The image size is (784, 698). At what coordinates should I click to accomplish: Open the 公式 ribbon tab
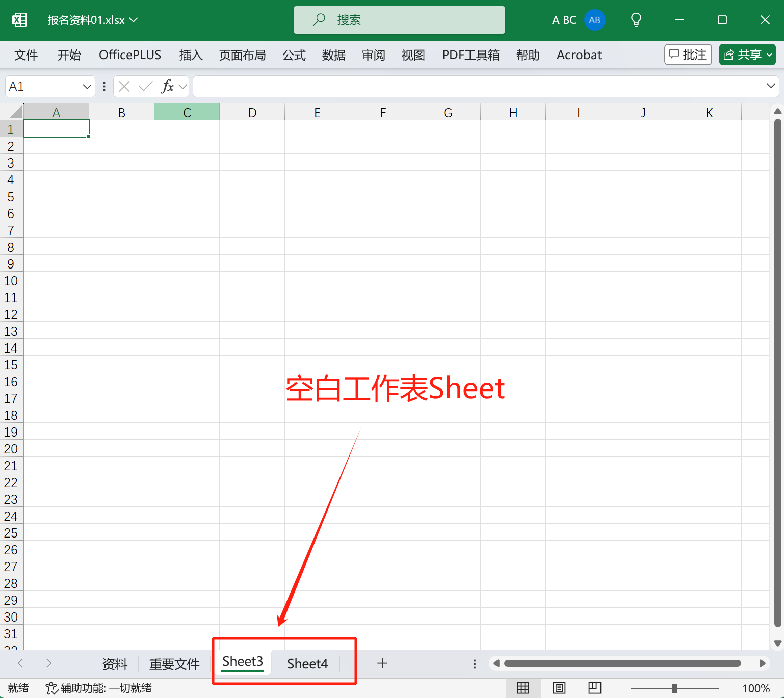point(294,55)
